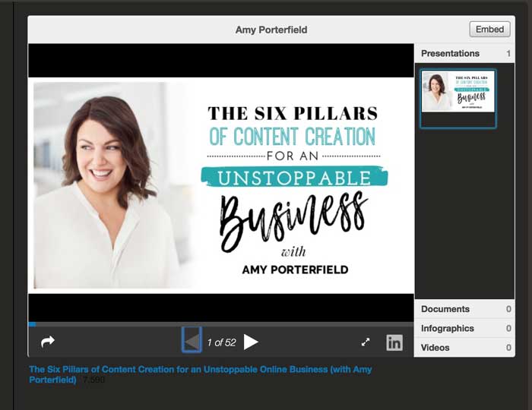Viewport: 532px width, 410px height.
Task: Click the 7,590 views count
Action: (93, 380)
